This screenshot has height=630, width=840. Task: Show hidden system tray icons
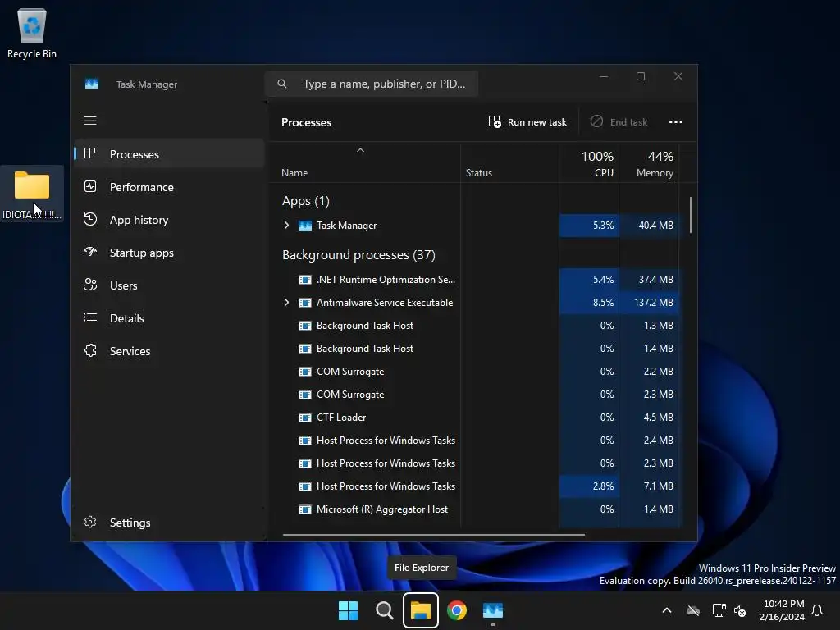tap(667, 610)
